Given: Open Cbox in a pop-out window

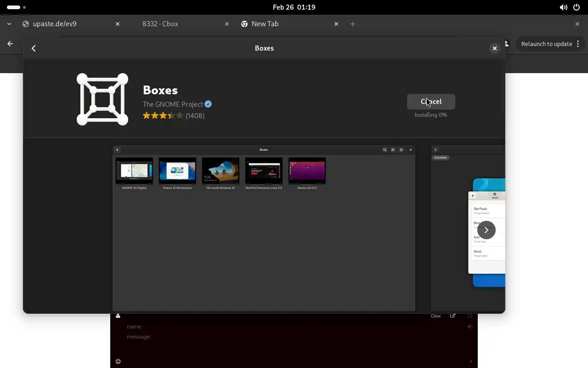Looking at the screenshot, I should point(453,316).
